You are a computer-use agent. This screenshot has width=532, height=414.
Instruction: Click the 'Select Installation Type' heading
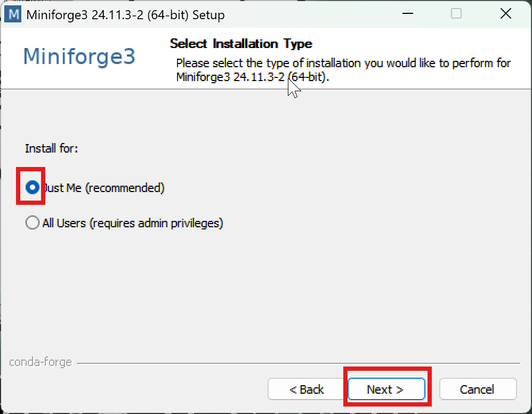241,44
